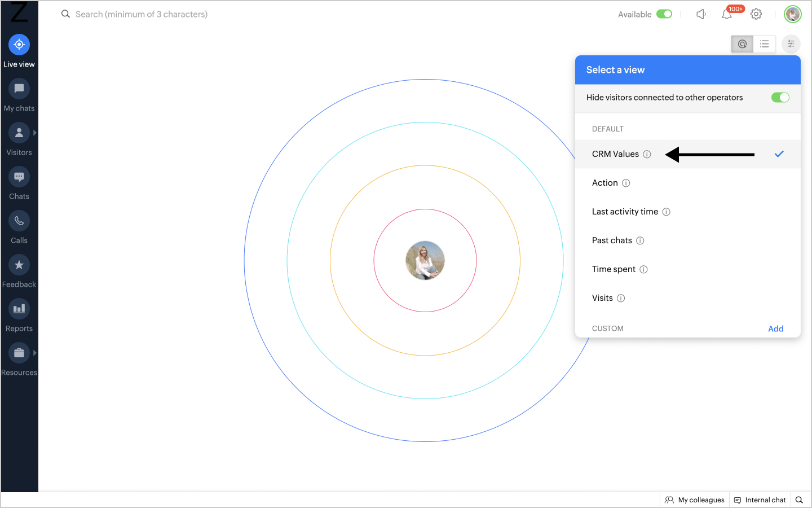The width and height of the screenshot is (812, 508).
Task: Select the Past chats view
Action: coord(688,240)
